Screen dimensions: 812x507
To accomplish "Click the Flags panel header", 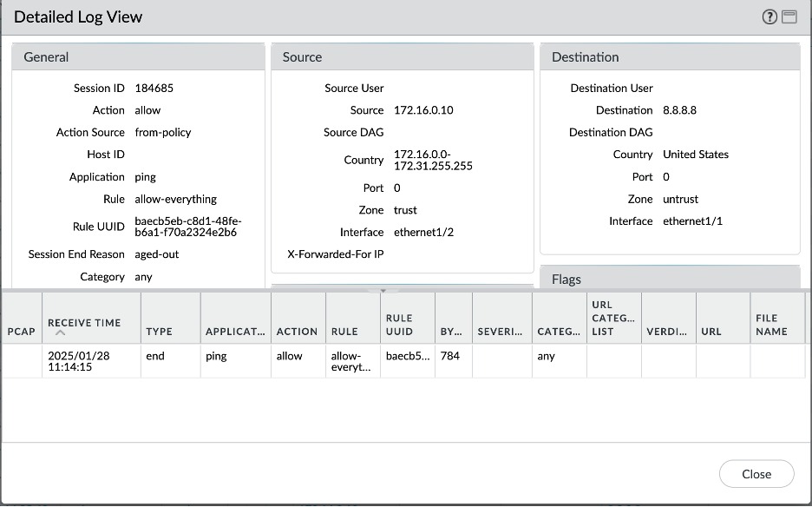I will coord(669,279).
